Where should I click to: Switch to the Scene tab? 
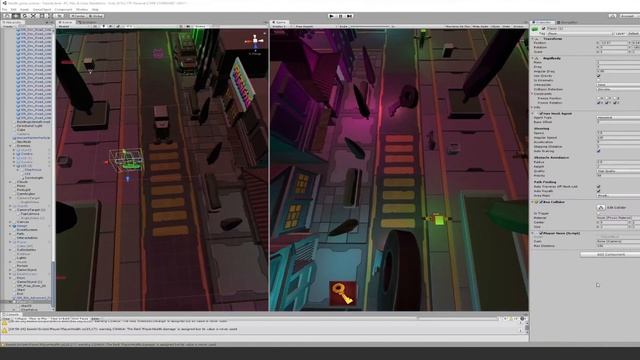pyautogui.click(x=66, y=22)
